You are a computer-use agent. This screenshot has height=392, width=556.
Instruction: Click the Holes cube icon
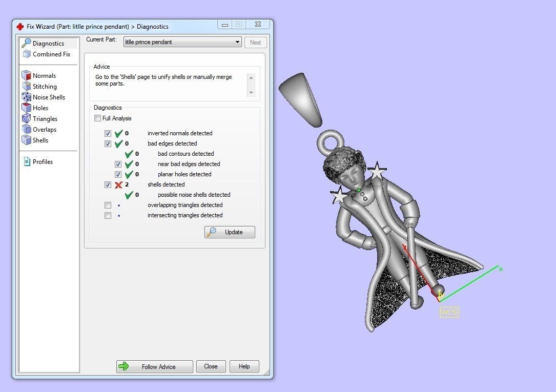[26, 108]
